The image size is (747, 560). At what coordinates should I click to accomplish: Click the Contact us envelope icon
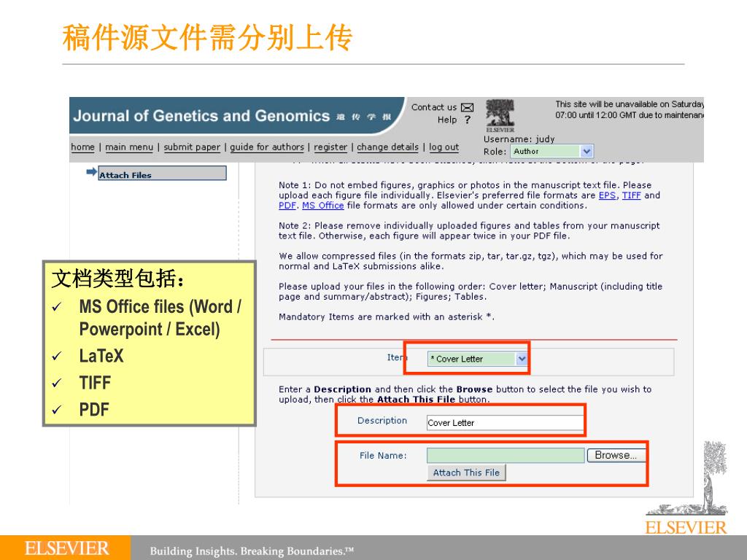click(x=468, y=107)
